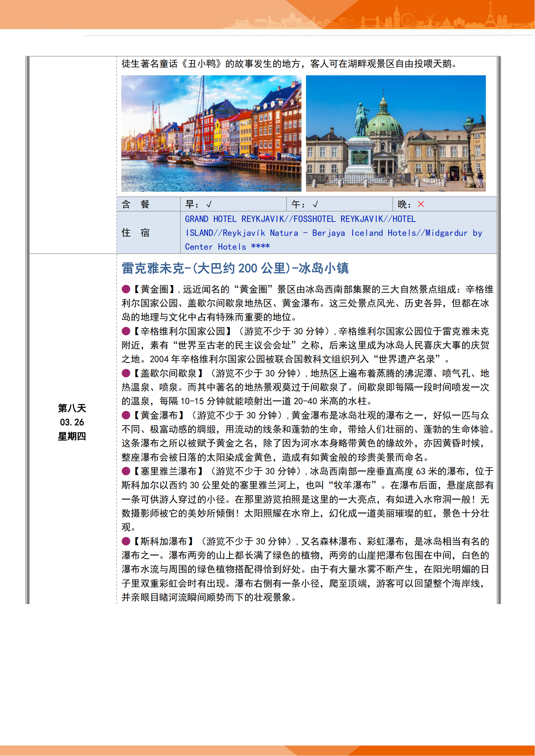The width and height of the screenshot is (535, 756).
Task: Click the red X next to 晚
Action: point(421,205)
